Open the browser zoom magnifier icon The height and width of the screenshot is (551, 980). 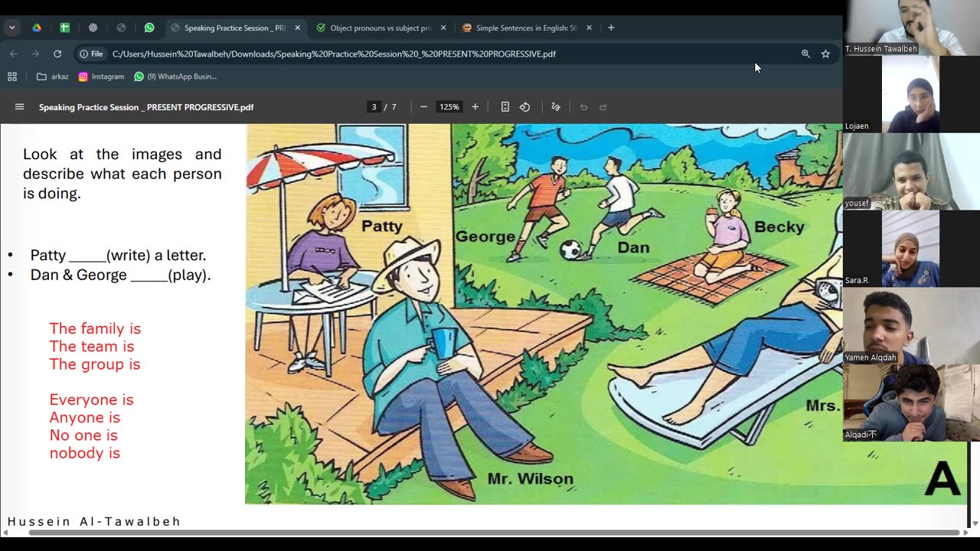[x=805, y=54]
